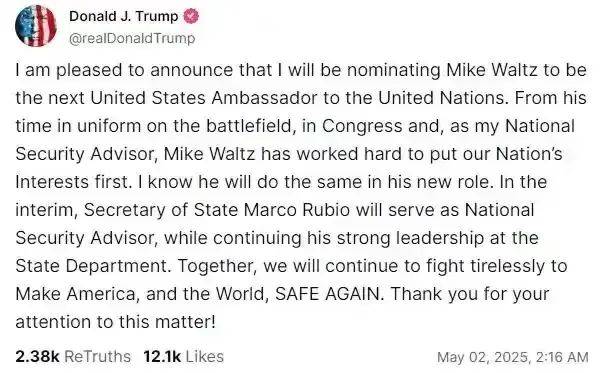Click the Likes label
Viewport: 605px width, 373px height.
coord(204,356)
